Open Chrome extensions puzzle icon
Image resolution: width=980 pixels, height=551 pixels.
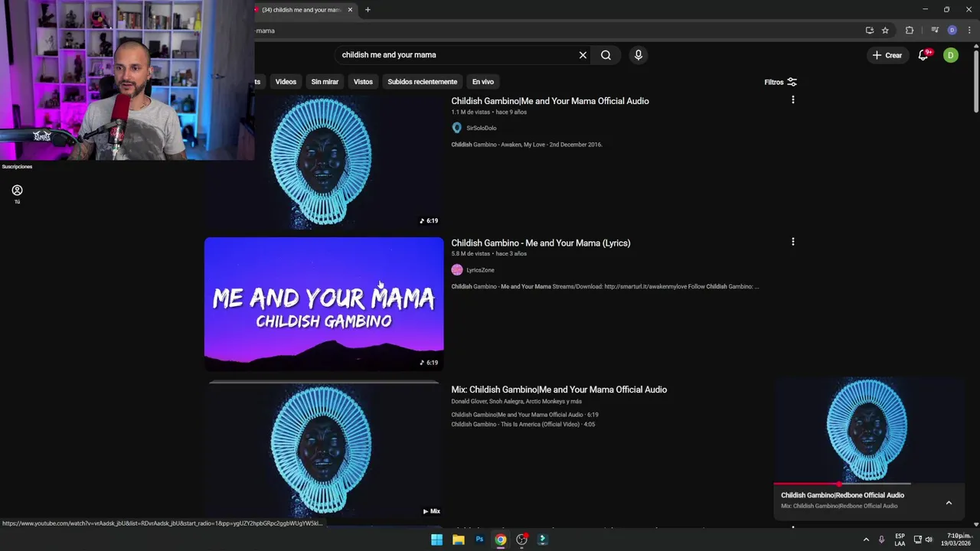coord(910,31)
